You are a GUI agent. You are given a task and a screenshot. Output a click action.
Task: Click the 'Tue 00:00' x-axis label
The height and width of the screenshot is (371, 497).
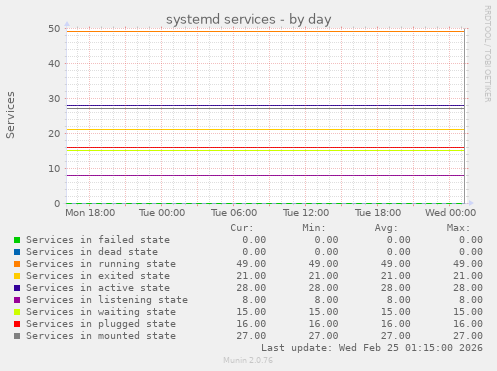pyautogui.click(x=162, y=213)
